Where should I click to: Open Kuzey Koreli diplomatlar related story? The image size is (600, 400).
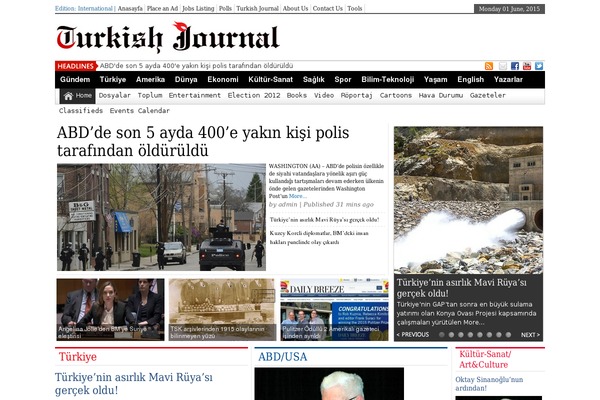(x=319, y=238)
